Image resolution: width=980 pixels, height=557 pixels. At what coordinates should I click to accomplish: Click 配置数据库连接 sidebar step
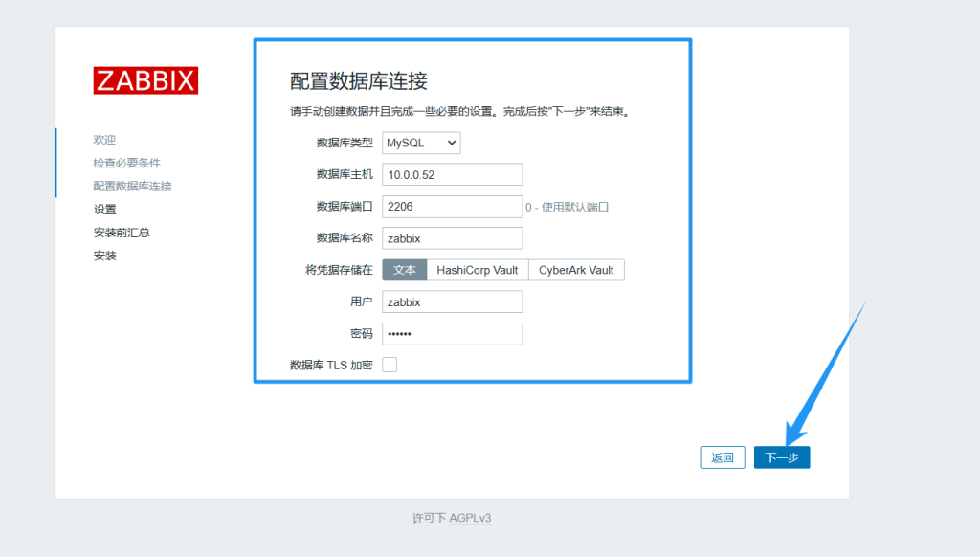click(132, 186)
